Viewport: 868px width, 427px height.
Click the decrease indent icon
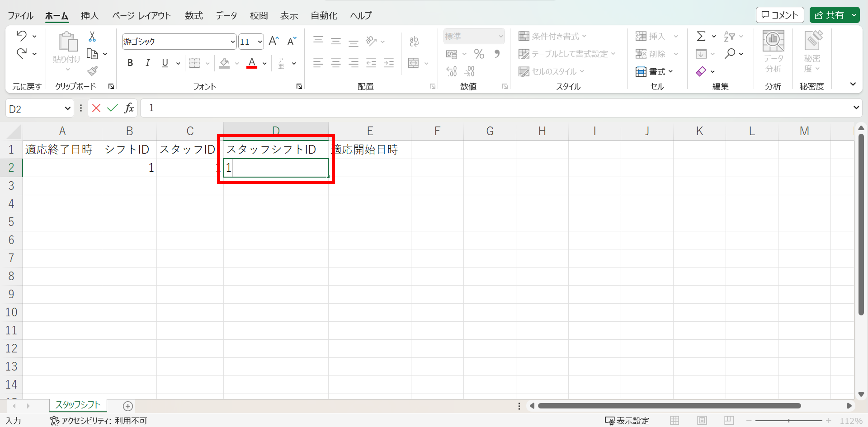371,63
